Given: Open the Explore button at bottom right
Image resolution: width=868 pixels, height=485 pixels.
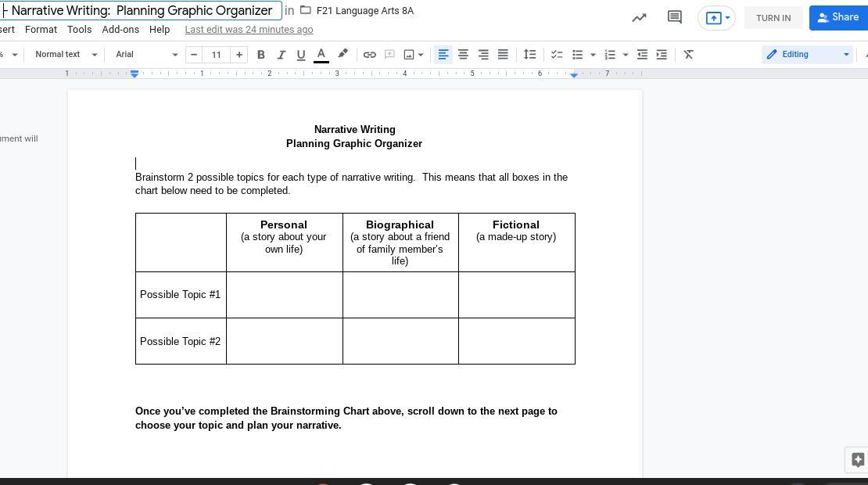Looking at the screenshot, I should click(858, 459).
